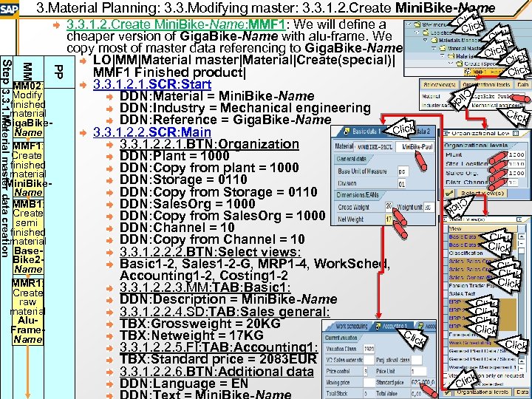This screenshot has height=399, width=532.
Task: Select 'Classification' row in view list
Action: point(482,253)
